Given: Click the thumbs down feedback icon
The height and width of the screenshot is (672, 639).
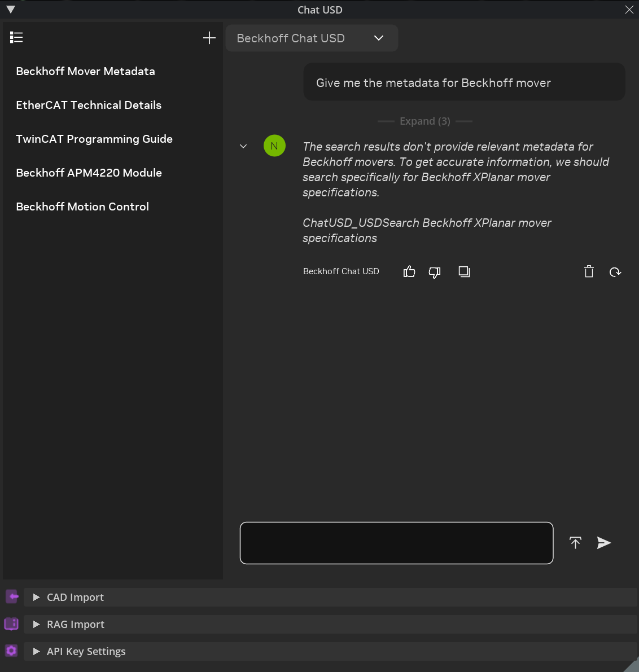Looking at the screenshot, I should (x=435, y=272).
